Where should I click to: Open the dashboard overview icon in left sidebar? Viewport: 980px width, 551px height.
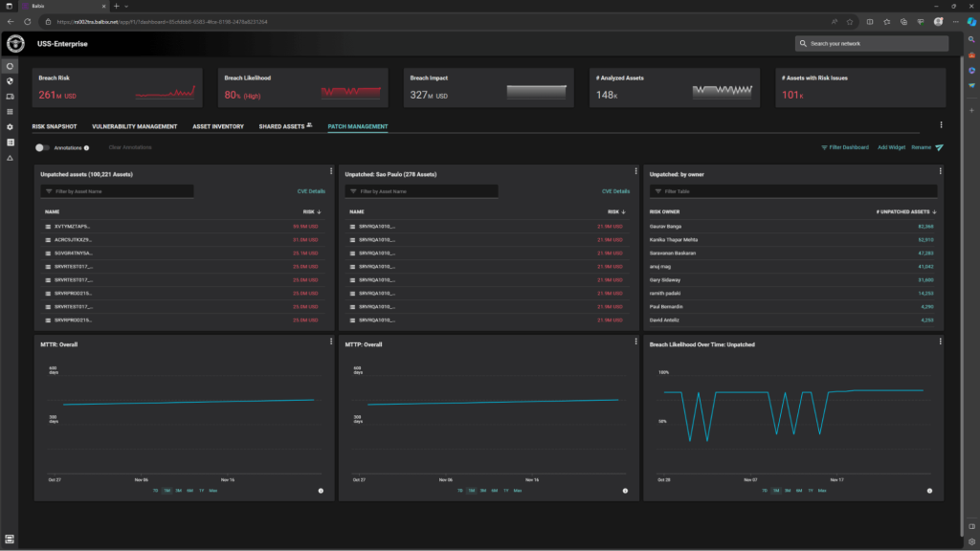(10, 66)
